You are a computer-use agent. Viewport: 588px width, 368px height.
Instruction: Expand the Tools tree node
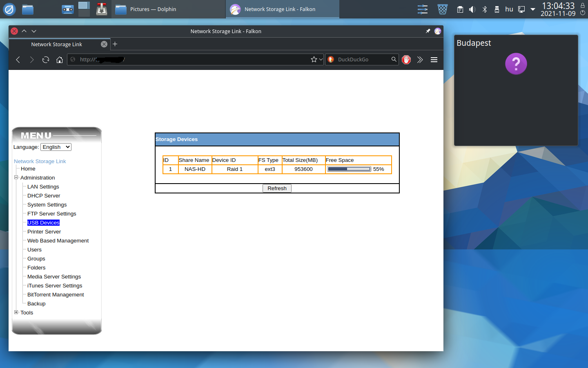[16, 312]
